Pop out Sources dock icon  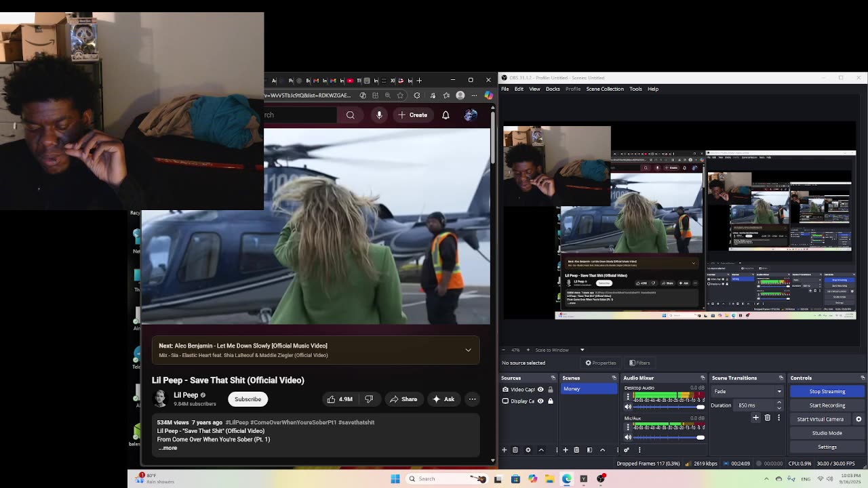(553, 378)
